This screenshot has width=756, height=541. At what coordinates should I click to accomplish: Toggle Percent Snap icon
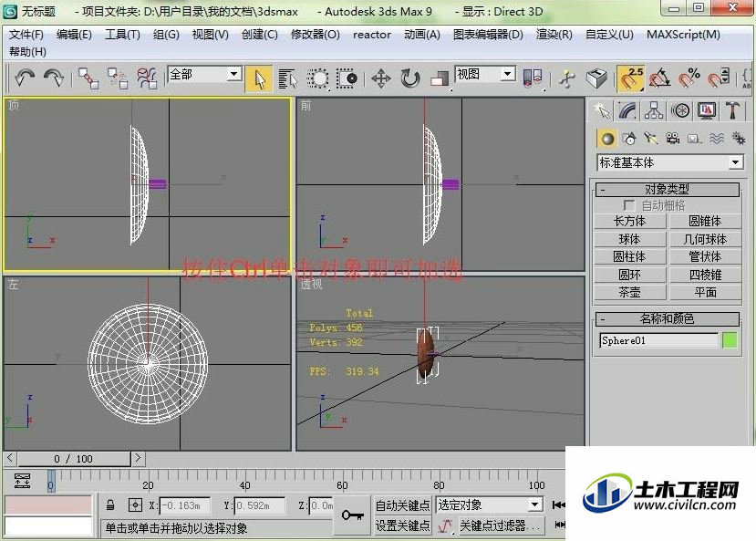coord(689,78)
